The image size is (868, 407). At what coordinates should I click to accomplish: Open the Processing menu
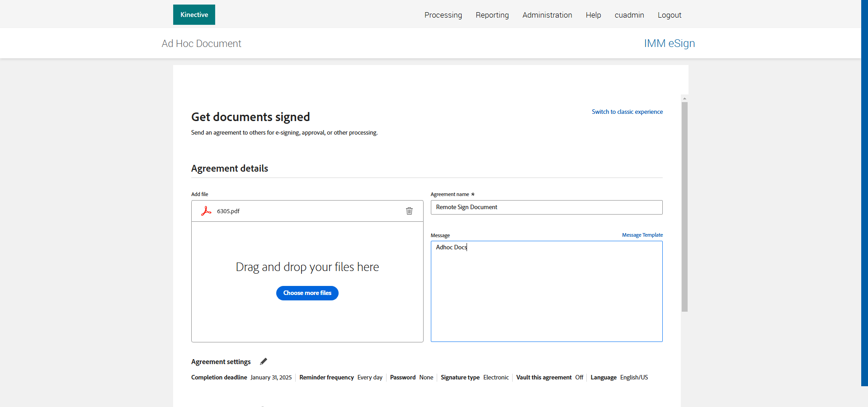tap(443, 15)
